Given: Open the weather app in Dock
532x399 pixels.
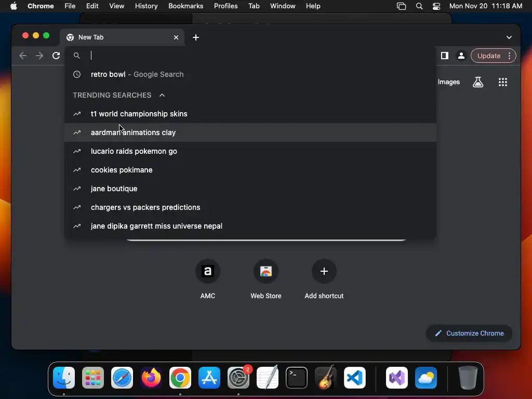Looking at the screenshot, I should click(x=426, y=378).
